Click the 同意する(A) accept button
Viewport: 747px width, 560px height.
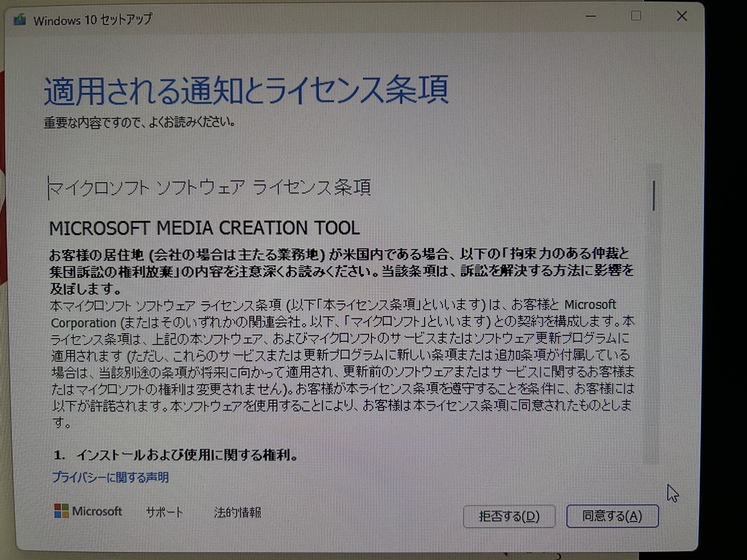click(612, 516)
